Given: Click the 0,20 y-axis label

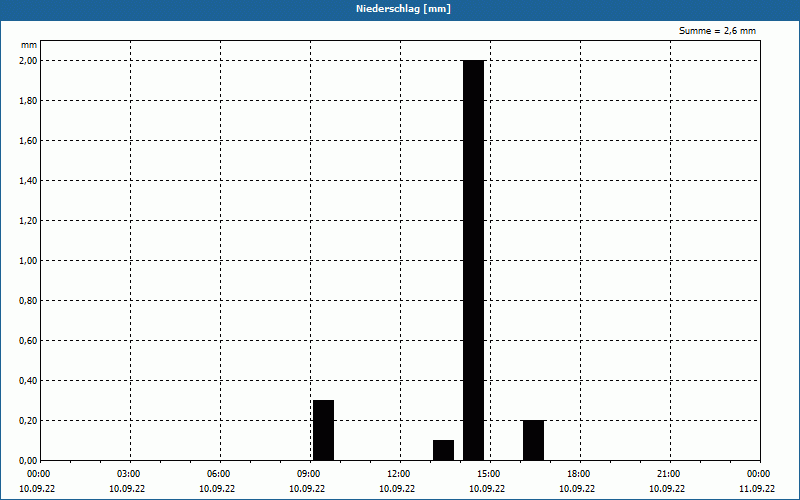Looking at the screenshot, I should point(28,420).
